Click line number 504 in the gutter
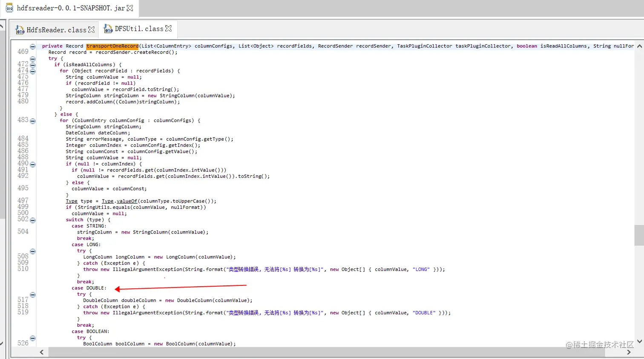The image size is (644, 359). pos(23,231)
